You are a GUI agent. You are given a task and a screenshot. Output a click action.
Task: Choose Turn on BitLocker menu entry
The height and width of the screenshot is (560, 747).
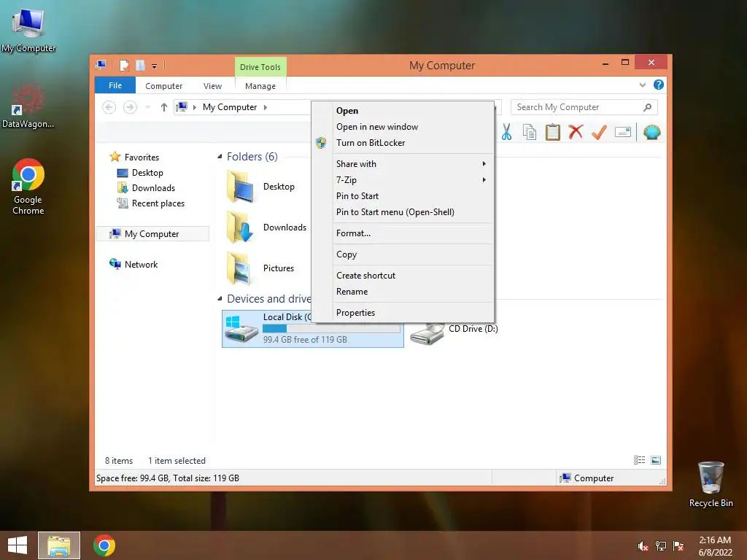(370, 143)
